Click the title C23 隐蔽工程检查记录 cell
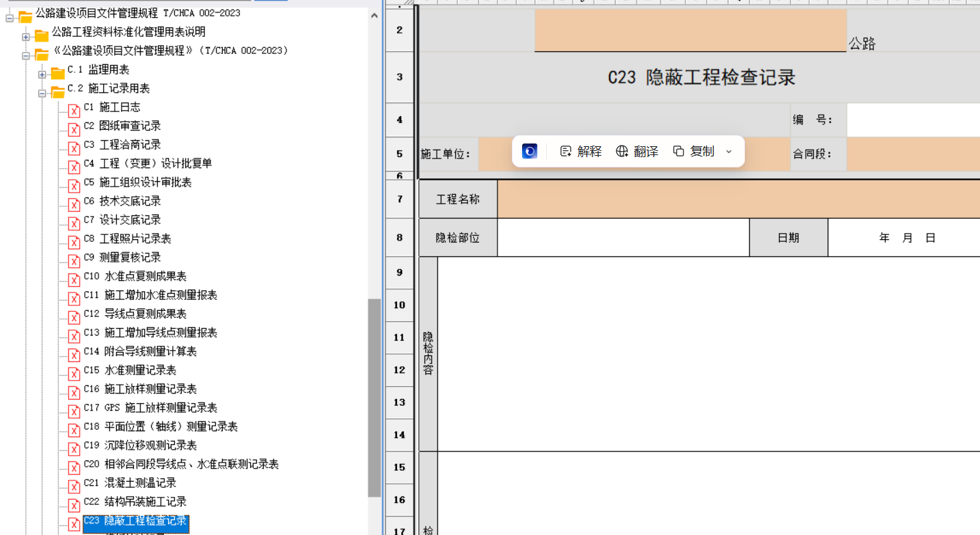 702,77
